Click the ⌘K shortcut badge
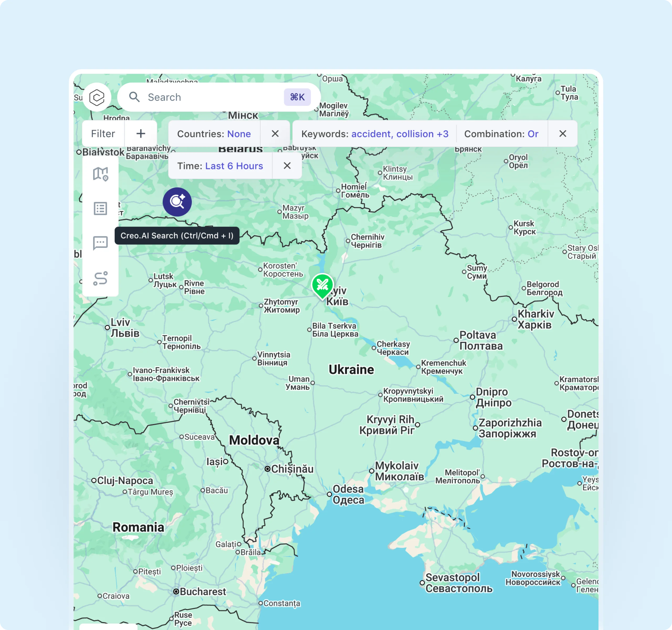This screenshot has width=672, height=630. click(297, 97)
